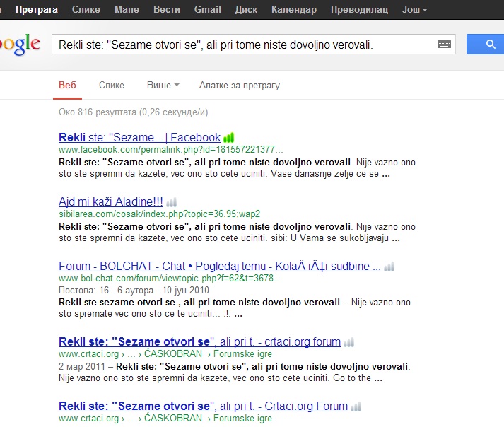Click the 2 мар 2011 snippet date
The height and width of the screenshot is (427, 504).
82,366
